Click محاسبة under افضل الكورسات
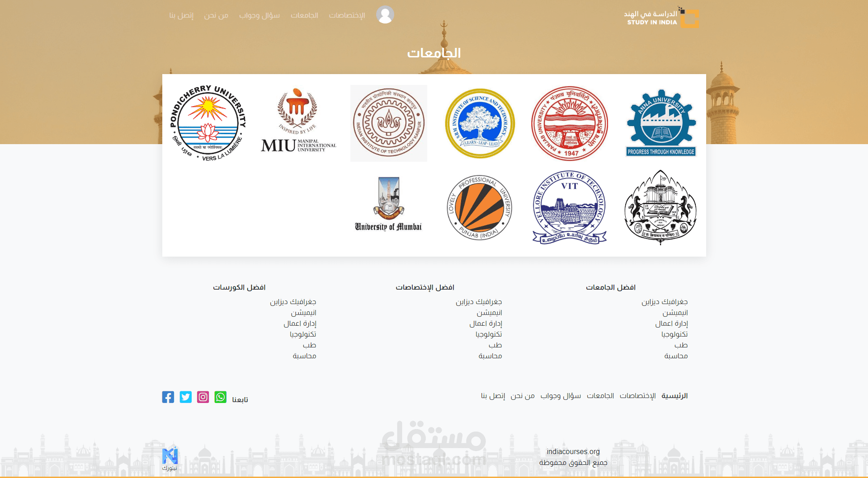Image resolution: width=868 pixels, height=478 pixels. pyautogui.click(x=304, y=356)
